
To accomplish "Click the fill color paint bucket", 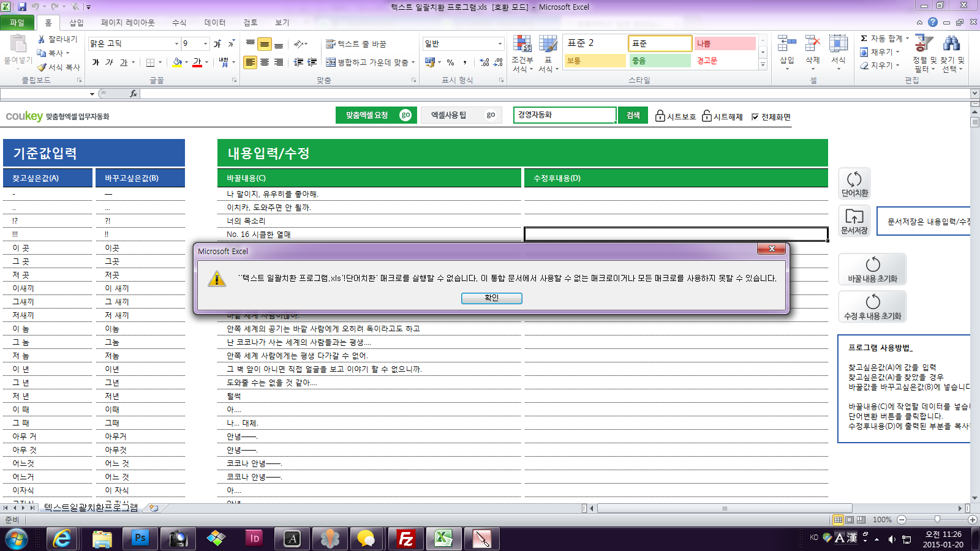I will point(177,62).
